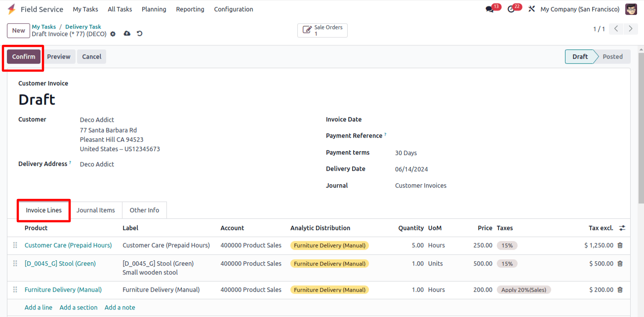Click Apply 20%(Sales) tax tag

(524, 290)
